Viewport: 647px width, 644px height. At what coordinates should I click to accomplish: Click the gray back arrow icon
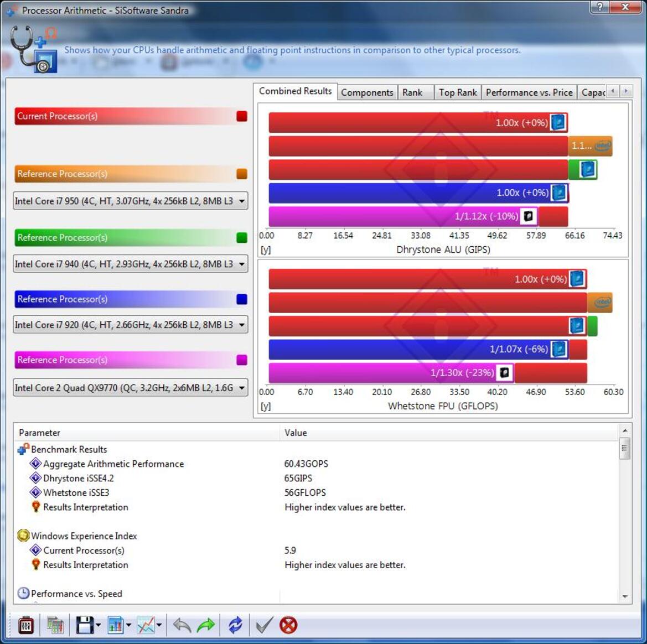(182, 625)
